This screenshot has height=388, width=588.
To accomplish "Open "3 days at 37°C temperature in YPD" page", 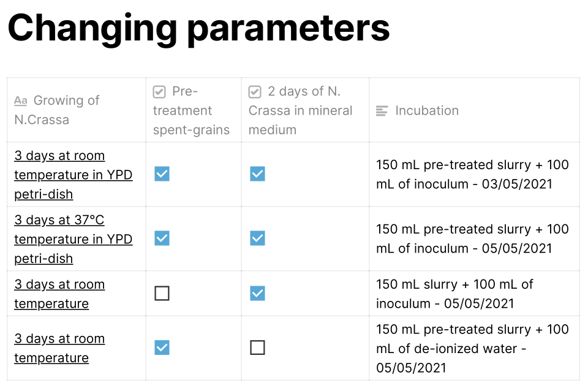I will click(73, 239).
